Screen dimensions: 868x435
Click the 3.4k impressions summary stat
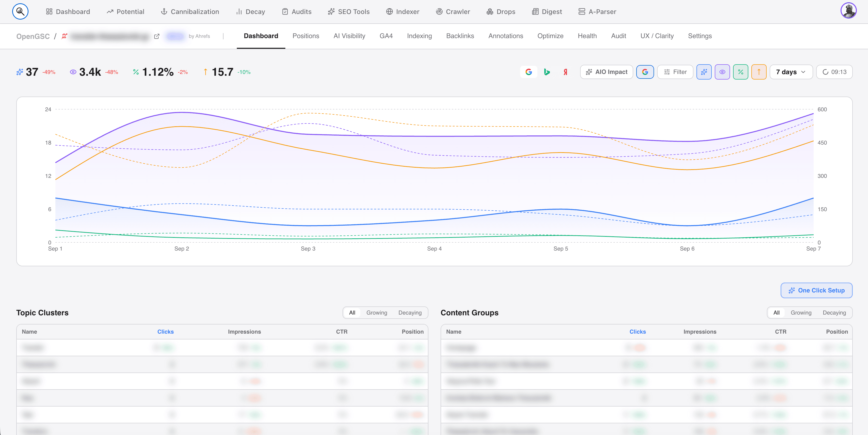coord(94,72)
